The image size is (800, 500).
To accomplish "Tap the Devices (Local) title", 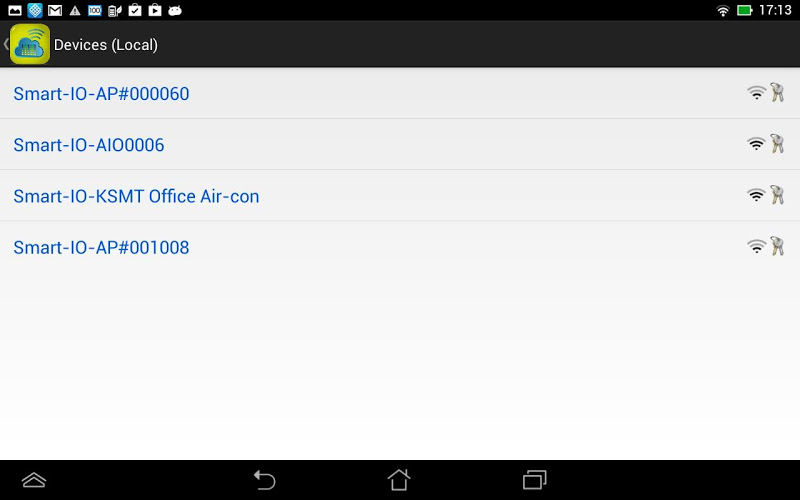I will [106, 45].
